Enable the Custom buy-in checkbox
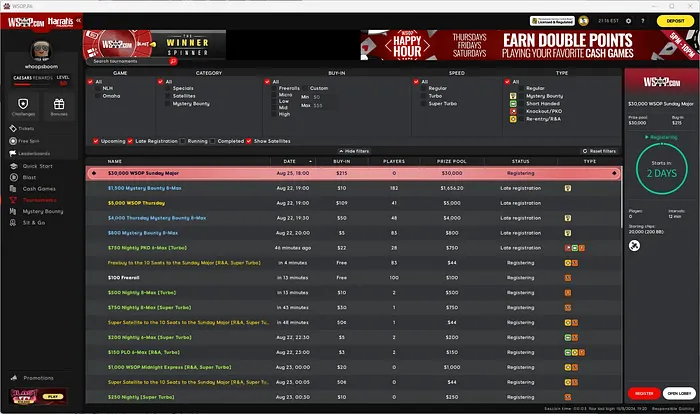 [x=305, y=88]
